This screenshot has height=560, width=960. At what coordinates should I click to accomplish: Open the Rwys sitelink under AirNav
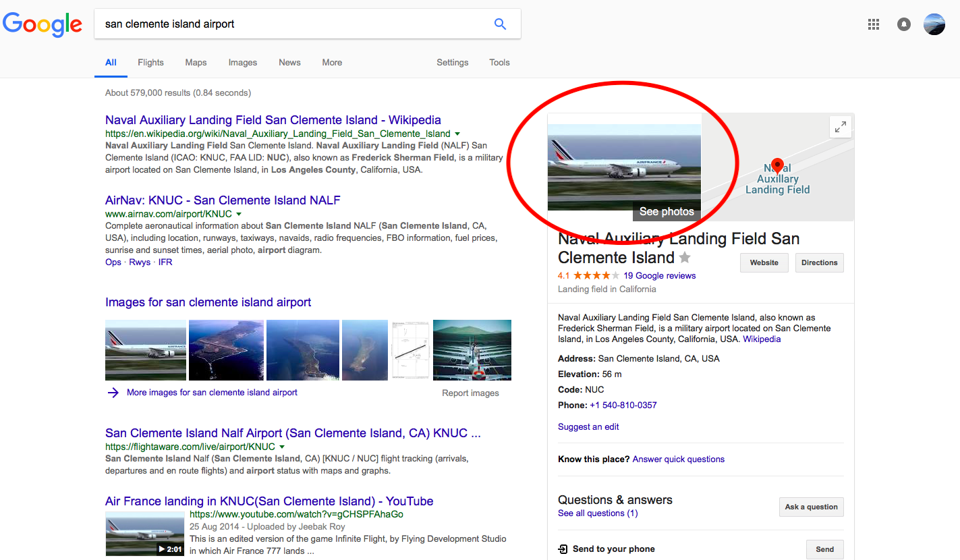pos(140,262)
